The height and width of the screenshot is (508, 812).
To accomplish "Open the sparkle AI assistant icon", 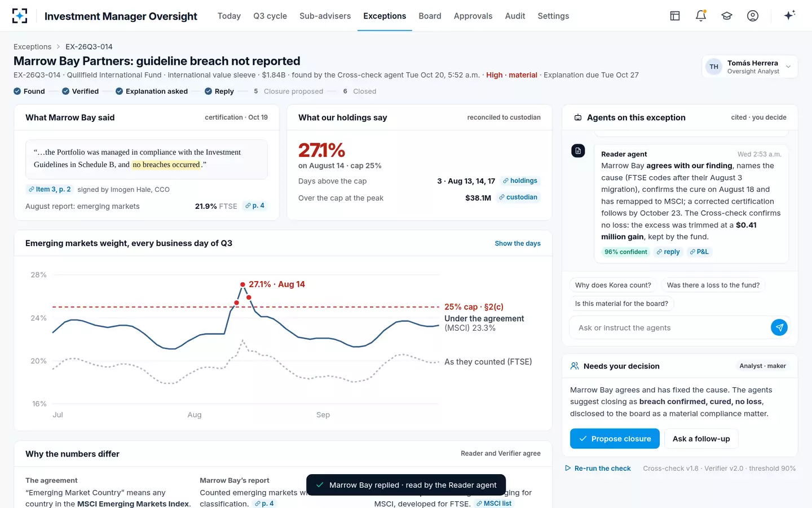I will pos(789,15).
